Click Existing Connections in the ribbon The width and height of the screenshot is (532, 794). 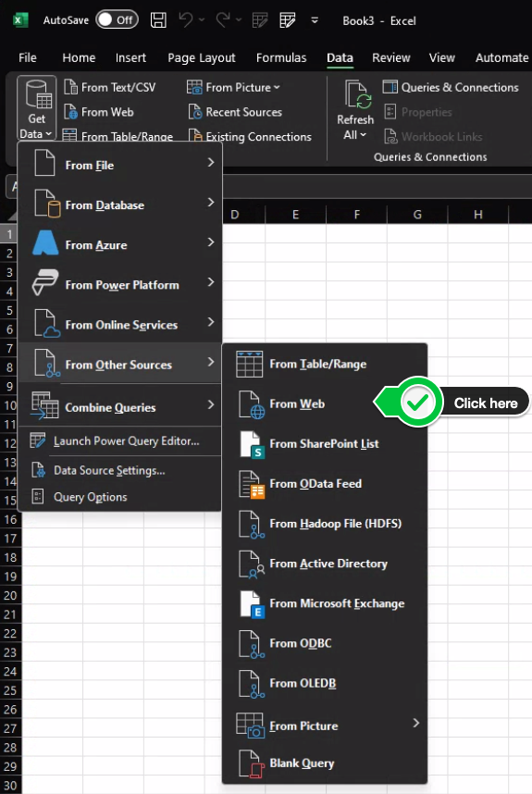tap(250, 136)
